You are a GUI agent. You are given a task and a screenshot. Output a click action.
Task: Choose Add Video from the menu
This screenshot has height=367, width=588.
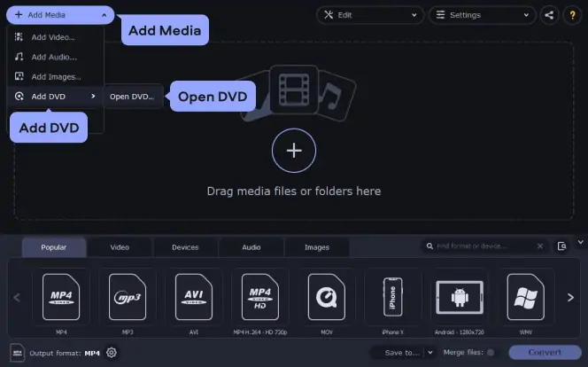52,37
